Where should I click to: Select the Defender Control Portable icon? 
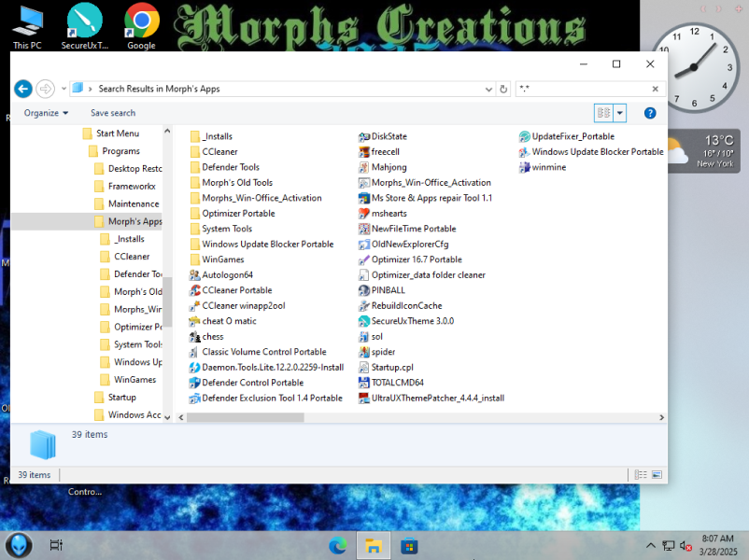tap(194, 383)
